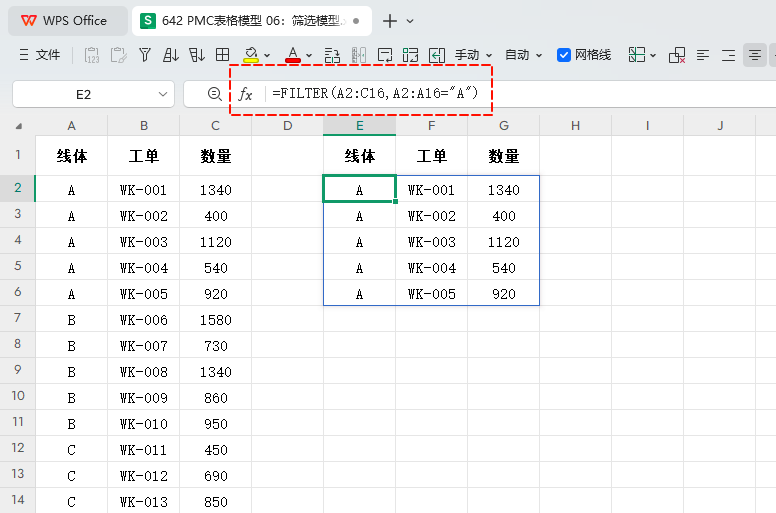The height and width of the screenshot is (513, 776).
Task: Click the clear formatting icon with red x
Action: click(677, 55)
